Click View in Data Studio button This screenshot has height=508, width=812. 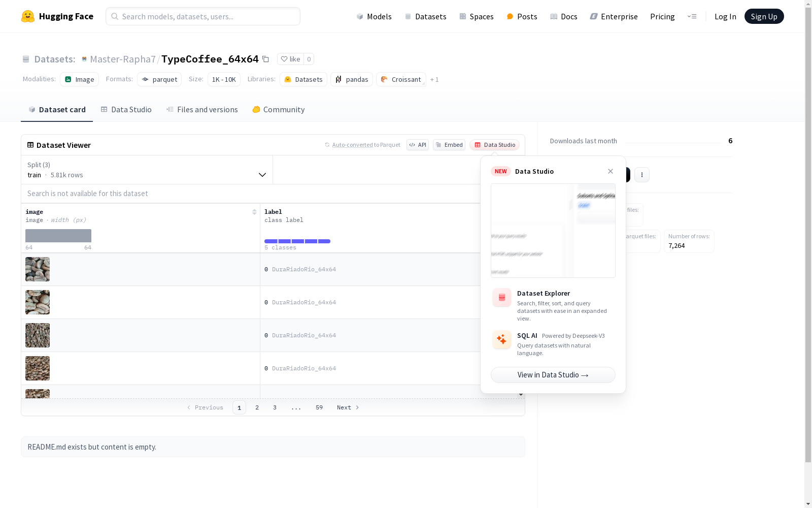(x=553, y=375)
